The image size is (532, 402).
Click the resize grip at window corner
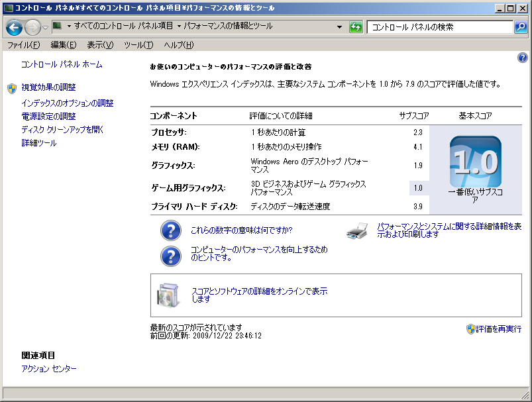pos(525,395)
